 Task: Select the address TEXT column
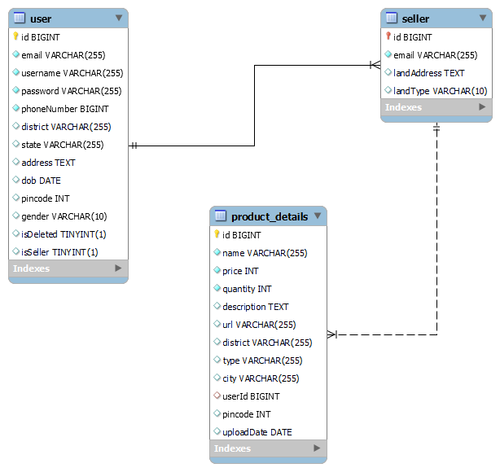pos(48,163)
